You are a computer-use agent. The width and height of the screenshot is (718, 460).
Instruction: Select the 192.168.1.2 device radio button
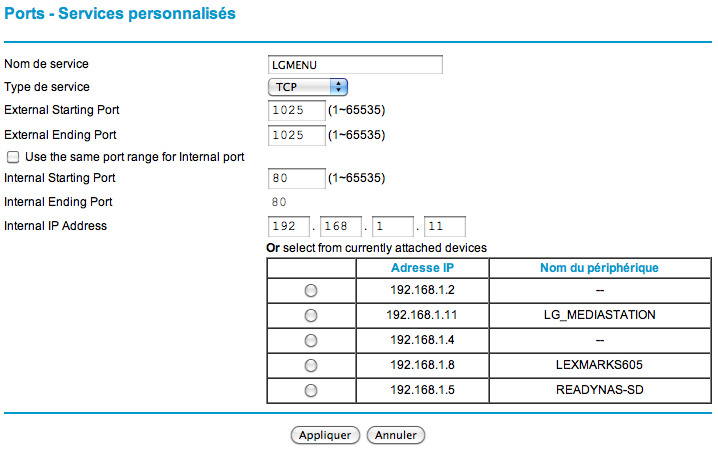(311, 291)
